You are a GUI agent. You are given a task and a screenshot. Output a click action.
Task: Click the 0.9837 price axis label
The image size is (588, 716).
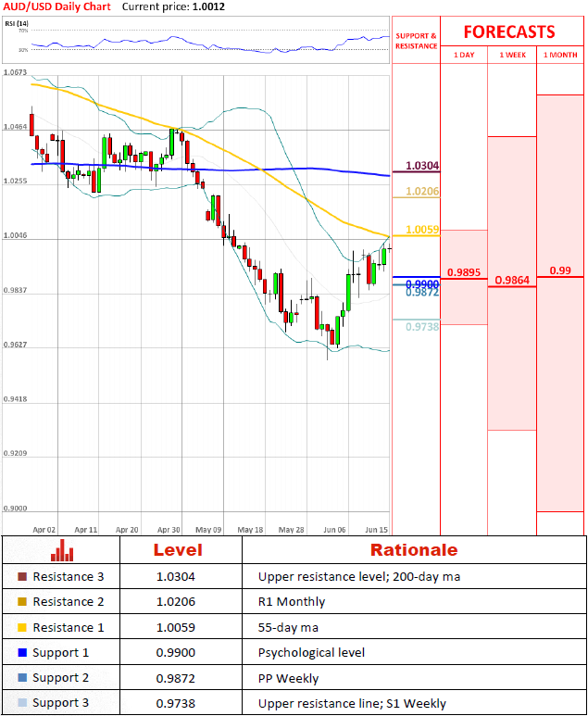point(15,291)
